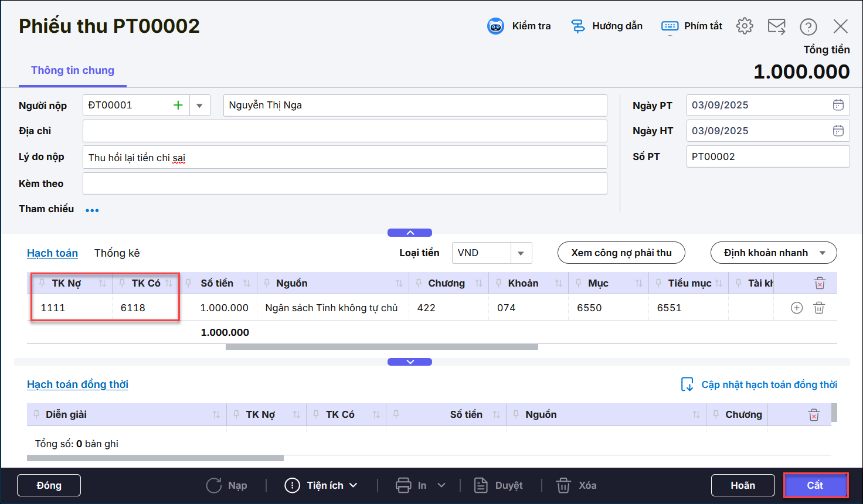Open the Tiện ích menu
Screen dimensions: 863x504
point(321,485)
